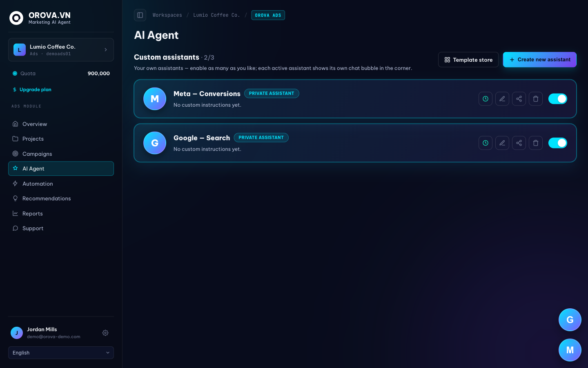Image resolution: width=588 pixels, height=368 pixels.
Task: Click PRIVATE ASSISTANT badge on Meta card
Action: tap(272, 93)
